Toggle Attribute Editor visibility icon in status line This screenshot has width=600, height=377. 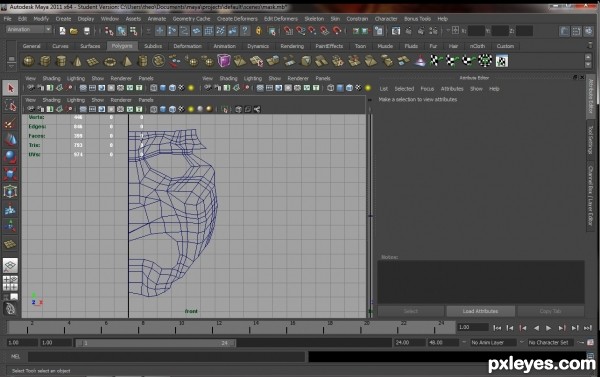[564, 31]
